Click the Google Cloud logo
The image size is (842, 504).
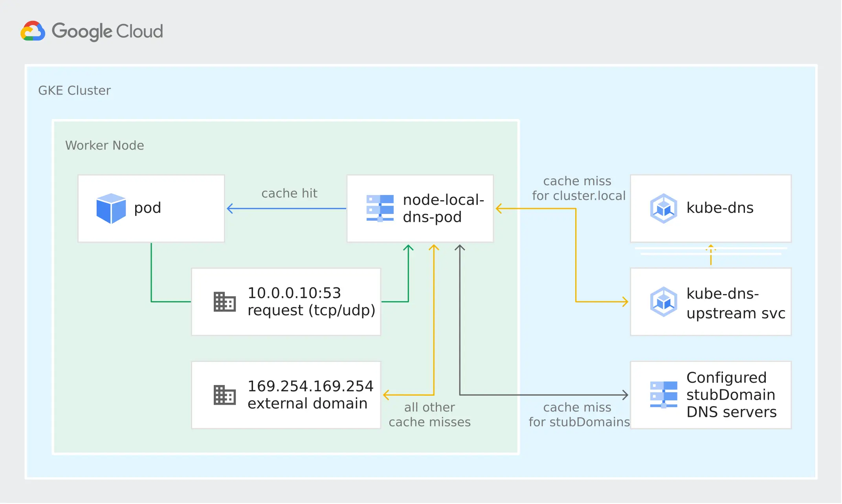(x=92, y=31)
